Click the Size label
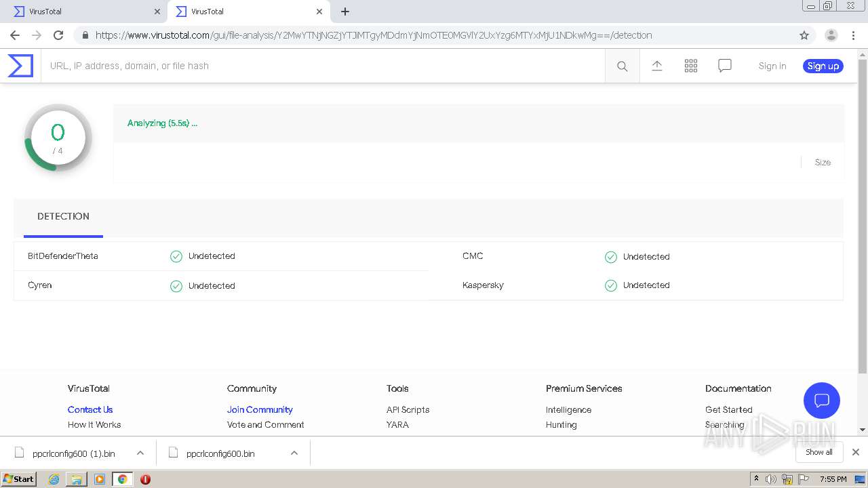The image size is (868, 488). [x=823, y=163]
